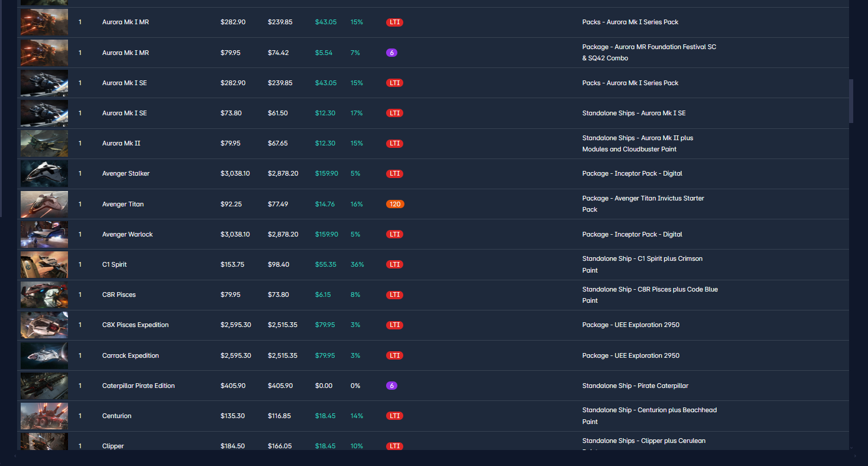The image size is (868, 466).
Task: Select the Avenger Warlock name text
Action: click(x=127, y=234)
